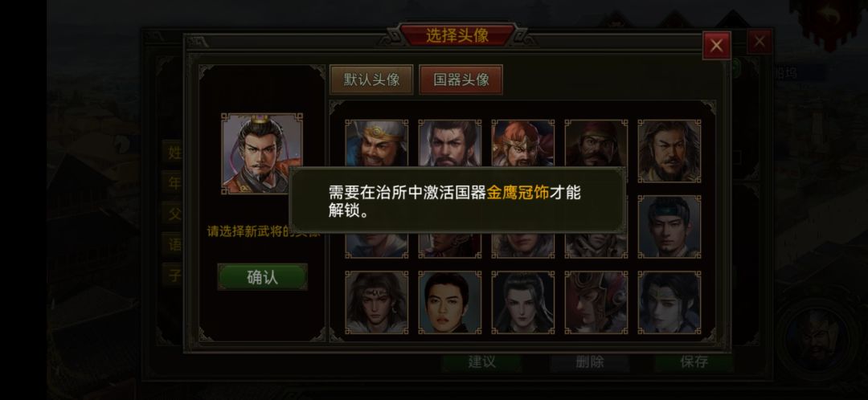Select the red-headband bearded portrait
This screenshot has height=400, width=868.
[596, 143]
